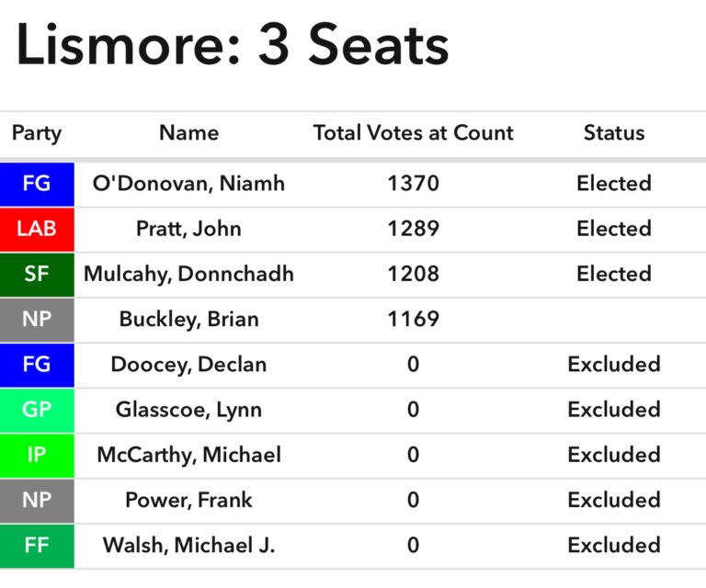Sort by the Name column header
The width and height of the screenshot is (706, 588).
pyautogui.click(x=188, y=133)
